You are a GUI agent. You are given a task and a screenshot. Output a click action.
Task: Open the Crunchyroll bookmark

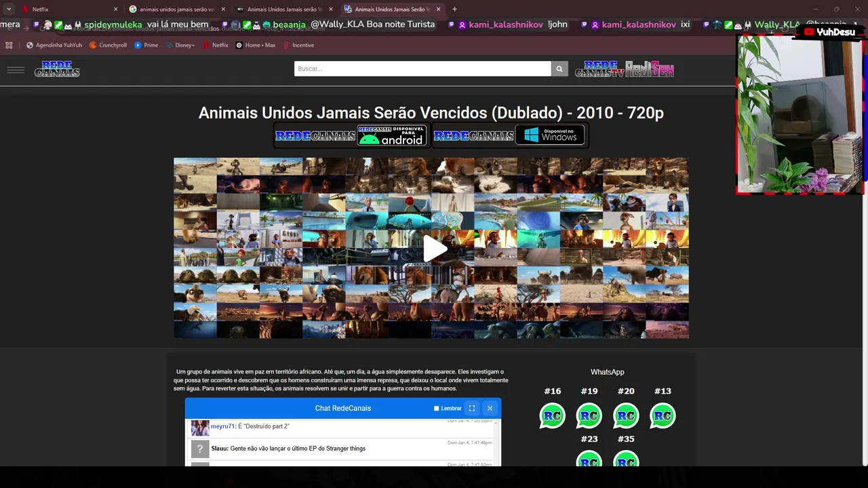click(108, 45)
